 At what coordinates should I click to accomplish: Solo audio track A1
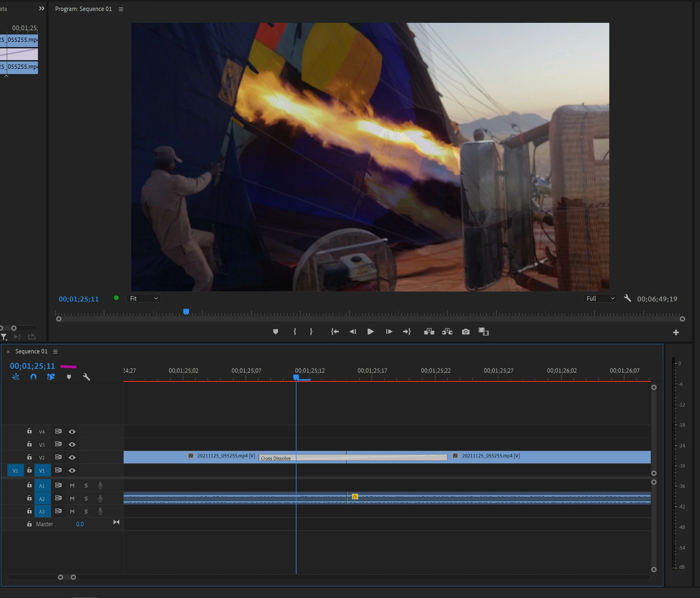tap(86, 486)
